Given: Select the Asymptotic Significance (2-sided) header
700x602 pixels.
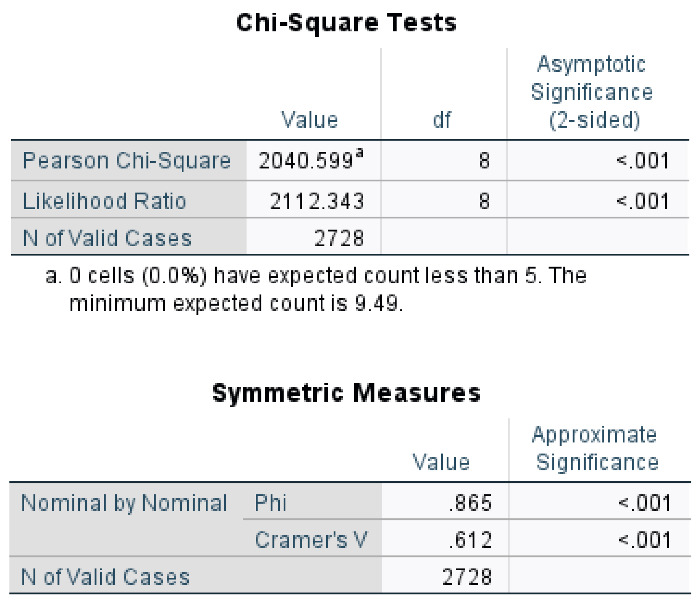Looking at the screenshot, I should tap(592, 92).
